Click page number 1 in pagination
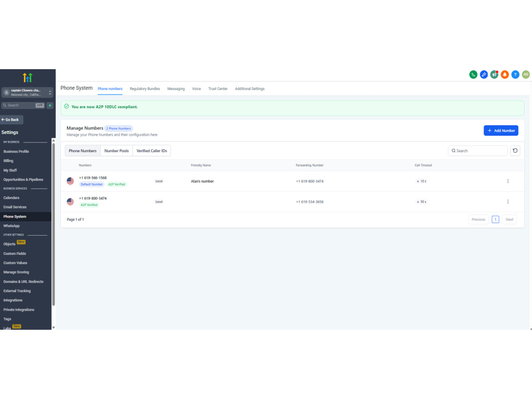Screen dimensions: 532x399 (x=495, y=220)
